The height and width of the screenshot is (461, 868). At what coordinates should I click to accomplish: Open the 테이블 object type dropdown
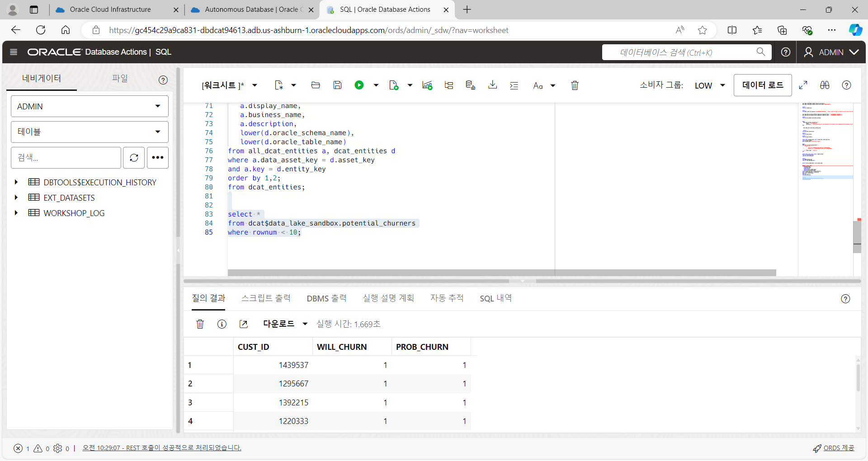[x=90, y=132]
